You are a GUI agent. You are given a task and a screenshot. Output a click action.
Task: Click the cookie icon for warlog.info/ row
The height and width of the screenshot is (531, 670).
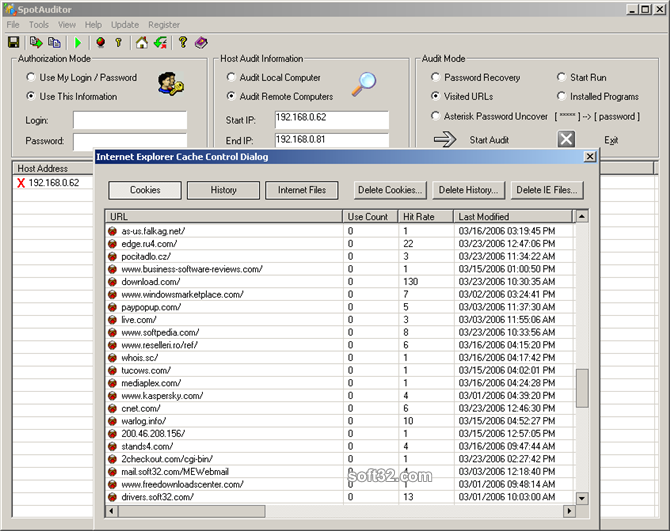(x=112, y=421)
